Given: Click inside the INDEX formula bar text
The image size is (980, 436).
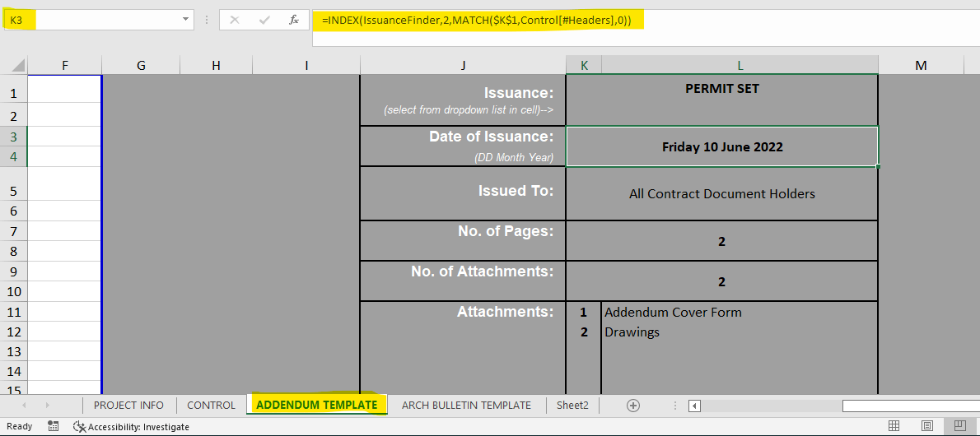Looking at the screenshot, I should 476,21.
